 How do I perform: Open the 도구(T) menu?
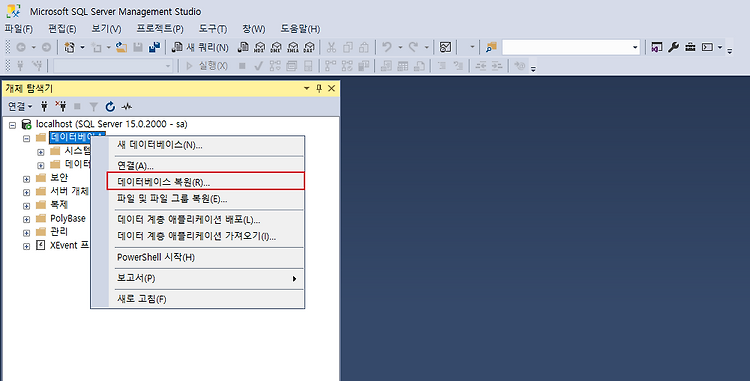pos(212,29)
